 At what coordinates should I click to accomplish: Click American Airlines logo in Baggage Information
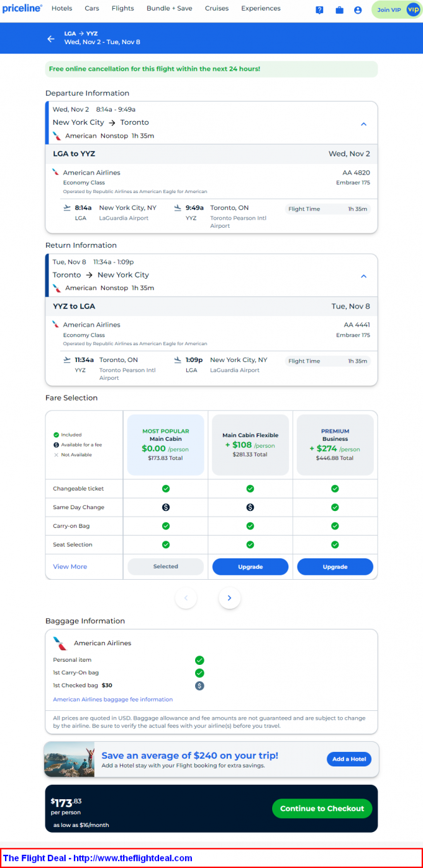(x=60, y=643)
